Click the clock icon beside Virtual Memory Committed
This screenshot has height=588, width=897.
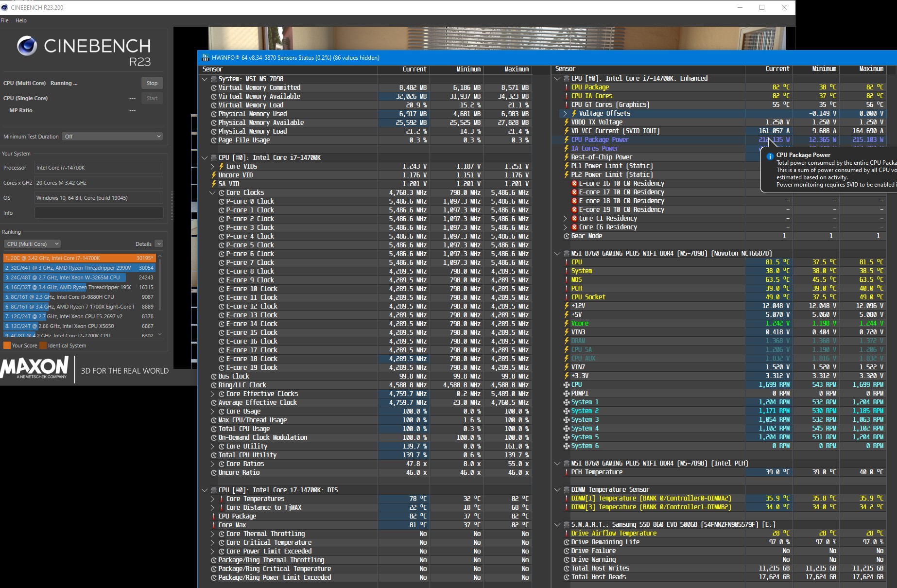coord(214,88)
